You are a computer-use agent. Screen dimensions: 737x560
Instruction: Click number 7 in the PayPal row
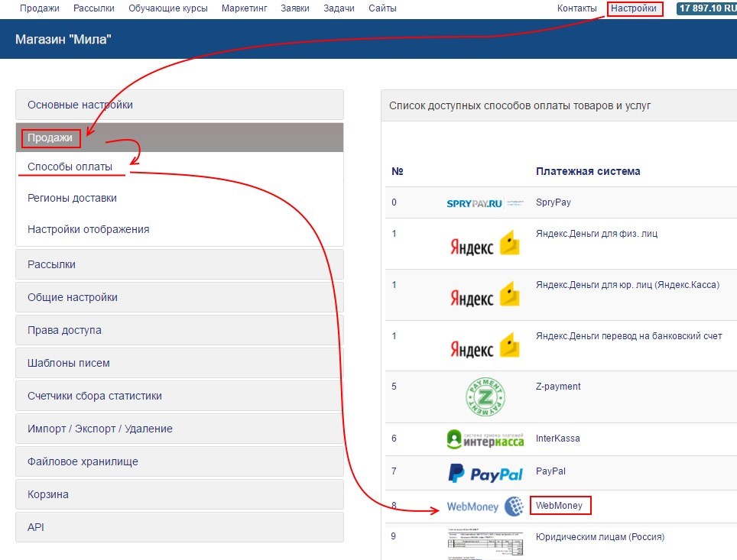pos(394,471)
